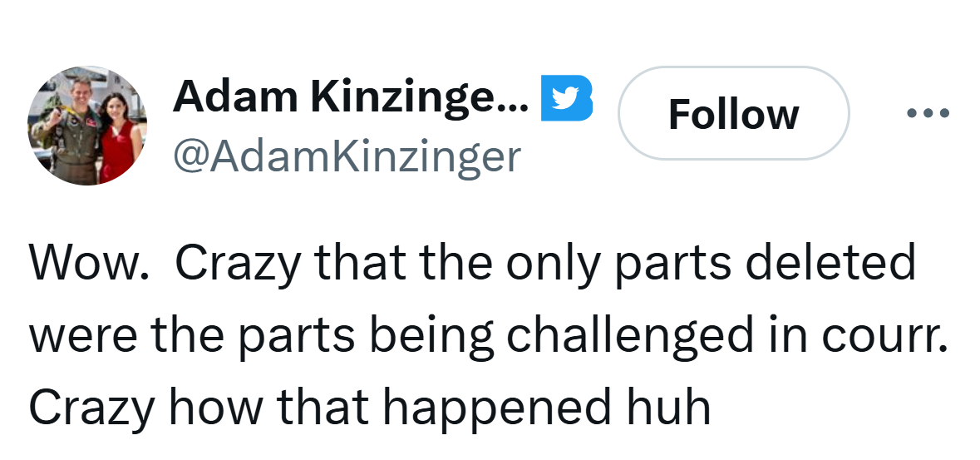
Task: Click the tweet's last line "Crazy how that happened huh"
Action: click(x=370, y=407)
